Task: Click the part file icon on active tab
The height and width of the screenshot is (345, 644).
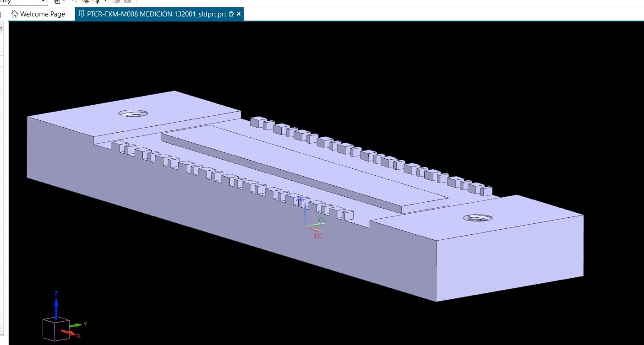Action: pos(82,14)
